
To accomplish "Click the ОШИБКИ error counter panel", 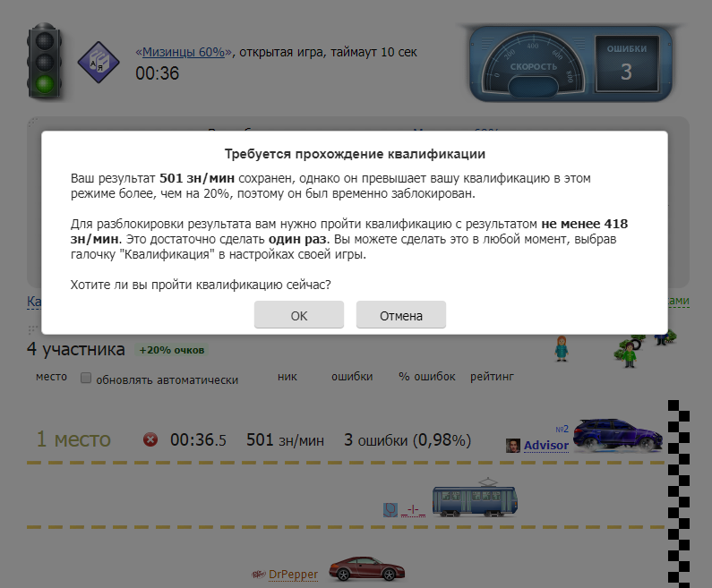I will tap(627, 64).
